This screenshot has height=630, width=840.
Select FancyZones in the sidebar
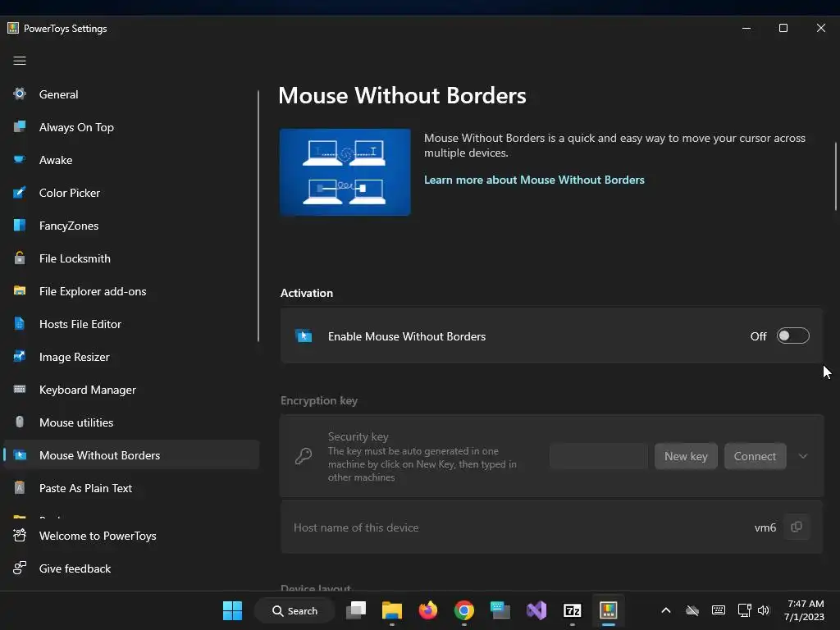pos(130,226)
